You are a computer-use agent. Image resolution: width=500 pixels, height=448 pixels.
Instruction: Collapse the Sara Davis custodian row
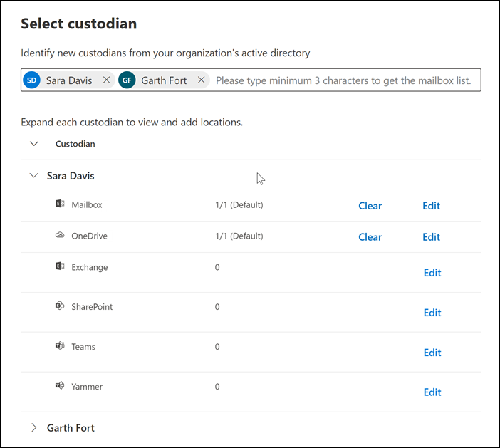pos(33,175)
